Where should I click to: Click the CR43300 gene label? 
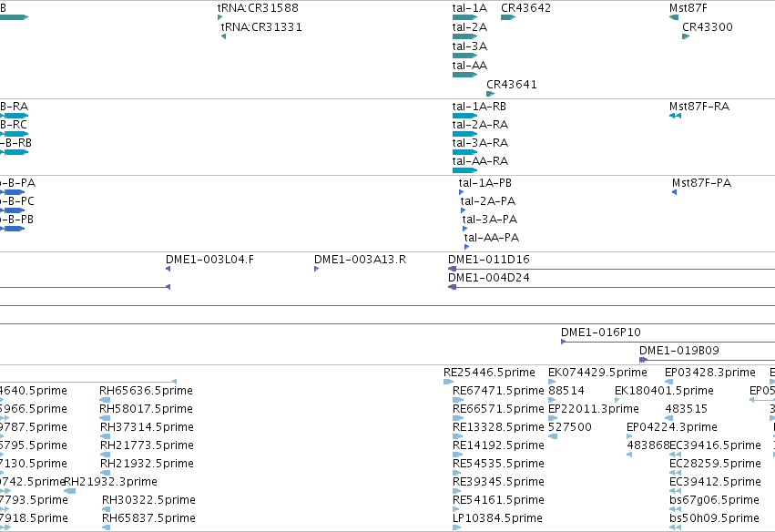708,27
